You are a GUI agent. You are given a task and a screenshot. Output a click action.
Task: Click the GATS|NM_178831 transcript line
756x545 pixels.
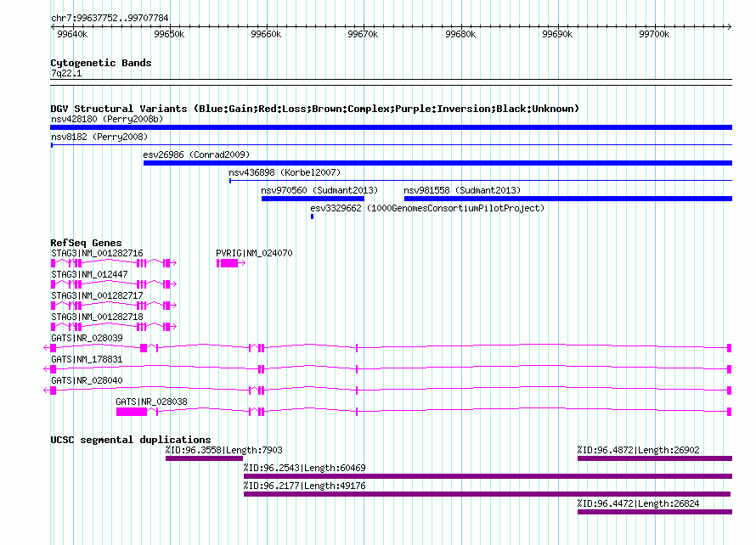point(387,368)
